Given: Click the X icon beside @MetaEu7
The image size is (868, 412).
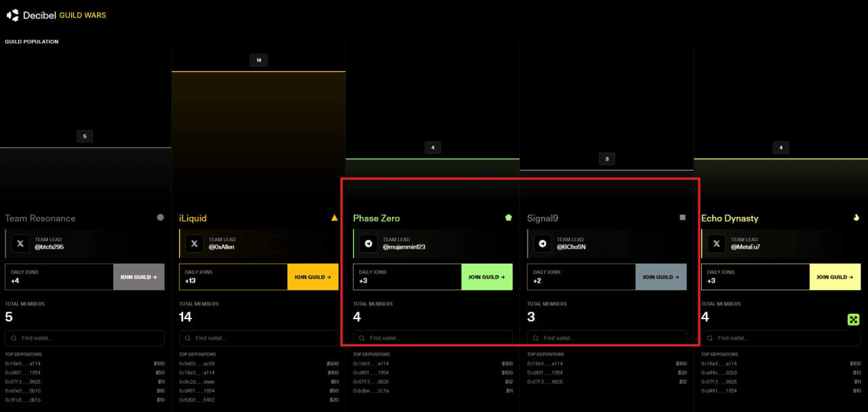Looking at the screenshot, I should click(717, 243).
